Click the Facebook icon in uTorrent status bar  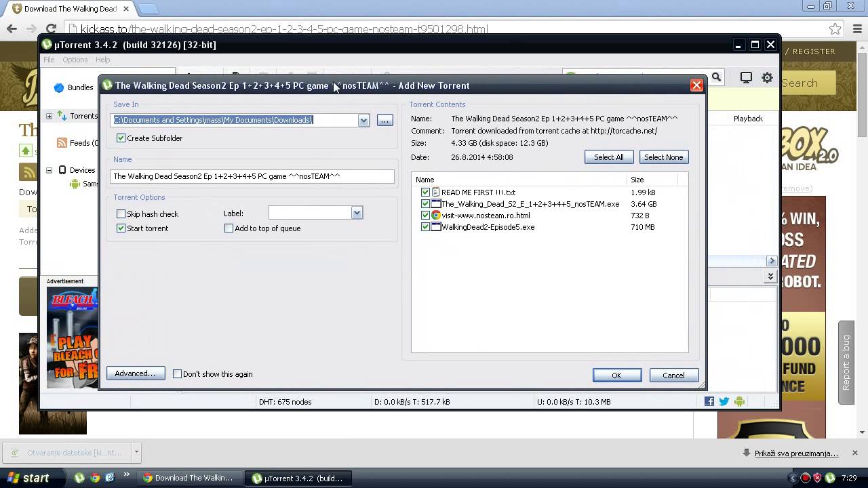(x=709, y=402)
